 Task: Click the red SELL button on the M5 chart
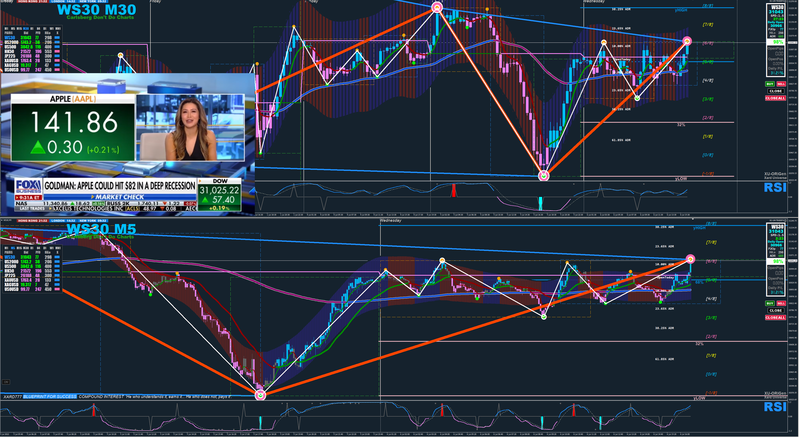[x=781, y=304]
